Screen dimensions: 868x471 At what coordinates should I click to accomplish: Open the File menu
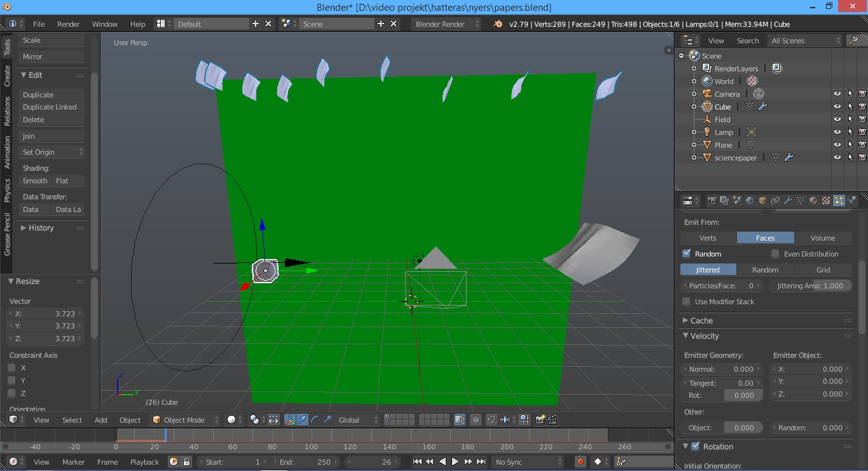39,24
